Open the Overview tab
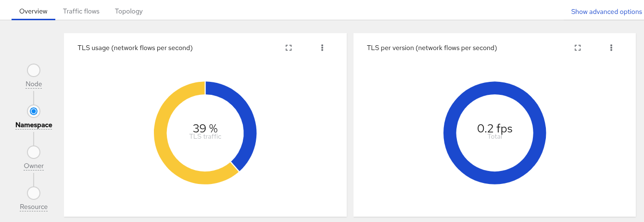 pos(34,11)
